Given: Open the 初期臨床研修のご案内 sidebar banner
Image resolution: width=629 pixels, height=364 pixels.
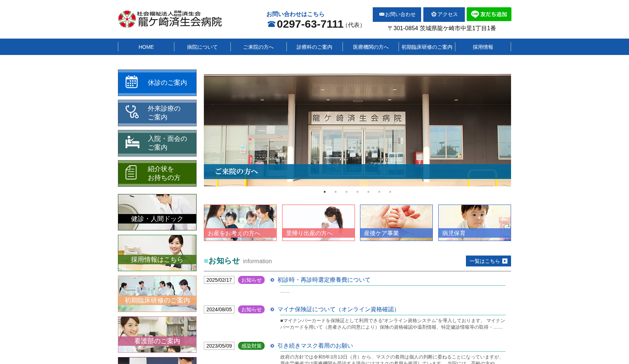Looking at the screenshot, I should point(157,294).
